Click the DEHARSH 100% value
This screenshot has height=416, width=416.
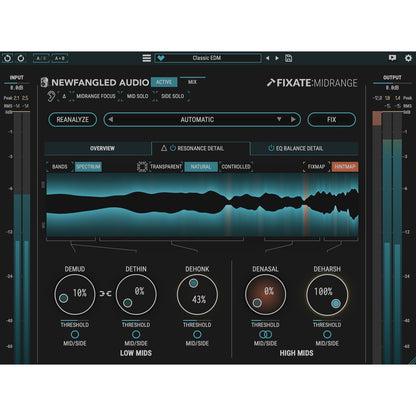point(323,292)
